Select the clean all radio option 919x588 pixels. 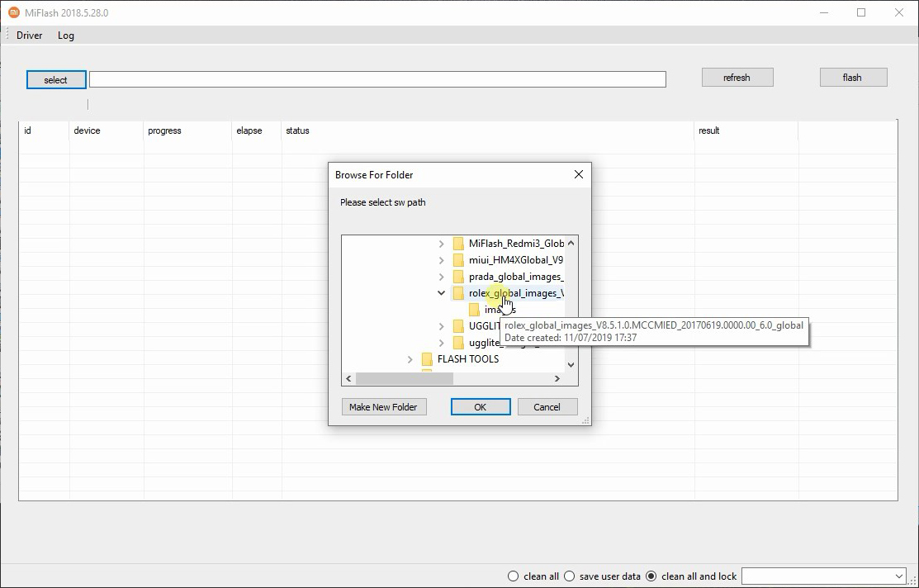(x=514, y=576)
